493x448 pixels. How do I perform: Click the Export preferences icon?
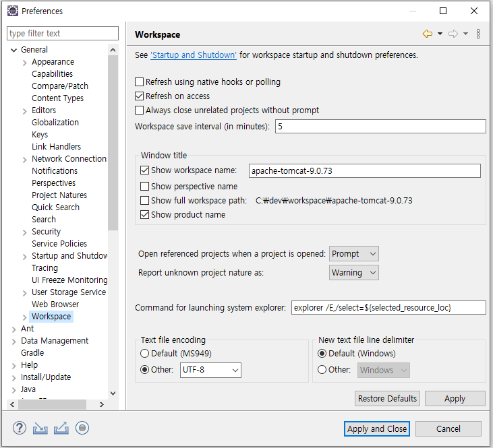pos(61,428)
